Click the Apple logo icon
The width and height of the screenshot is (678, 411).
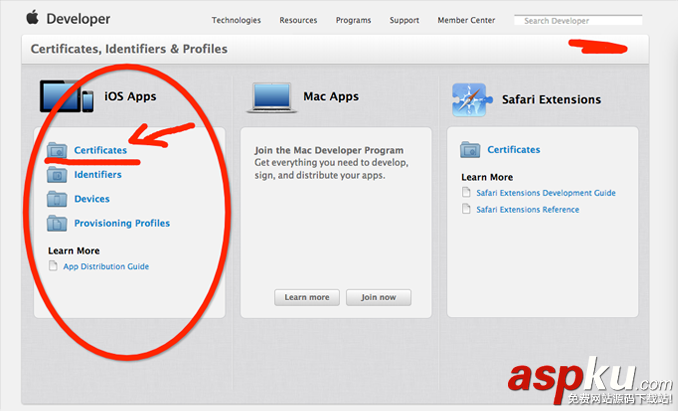coord(32,18)
